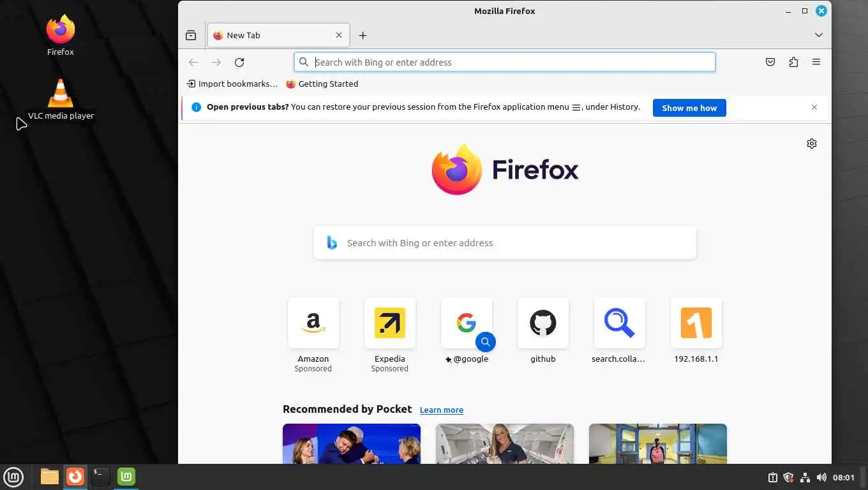Click the Firefox taskbar button

tap(75, 477)
